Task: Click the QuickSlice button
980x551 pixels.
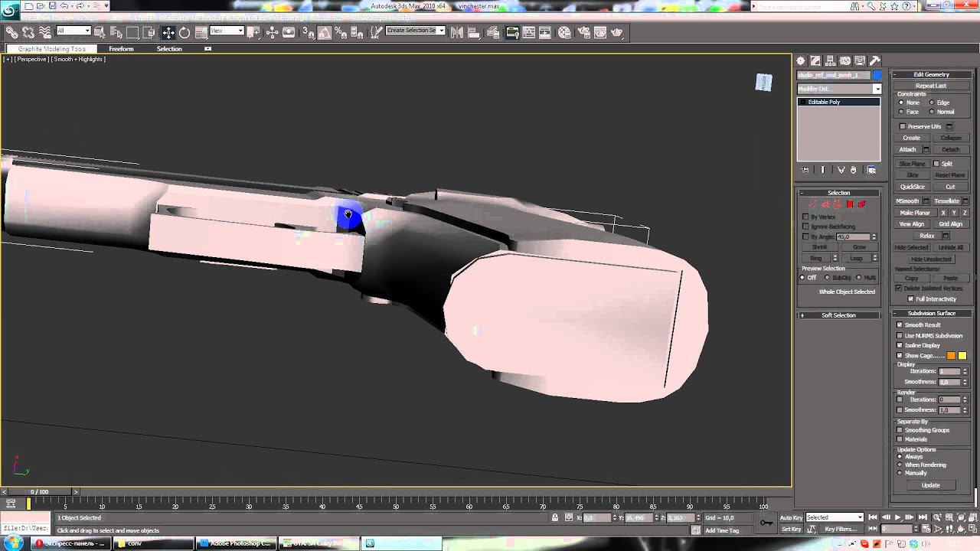Action: (x=912, y=187)
